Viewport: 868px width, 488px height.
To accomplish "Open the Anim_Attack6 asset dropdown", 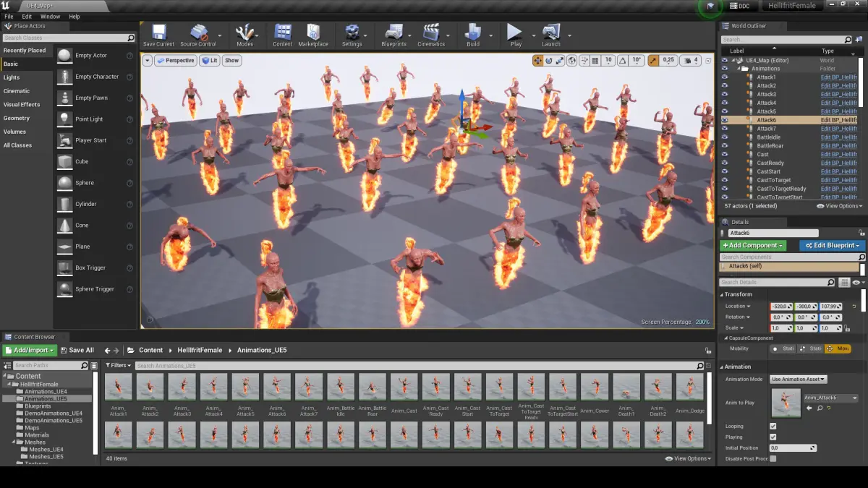I will (831, 398).
